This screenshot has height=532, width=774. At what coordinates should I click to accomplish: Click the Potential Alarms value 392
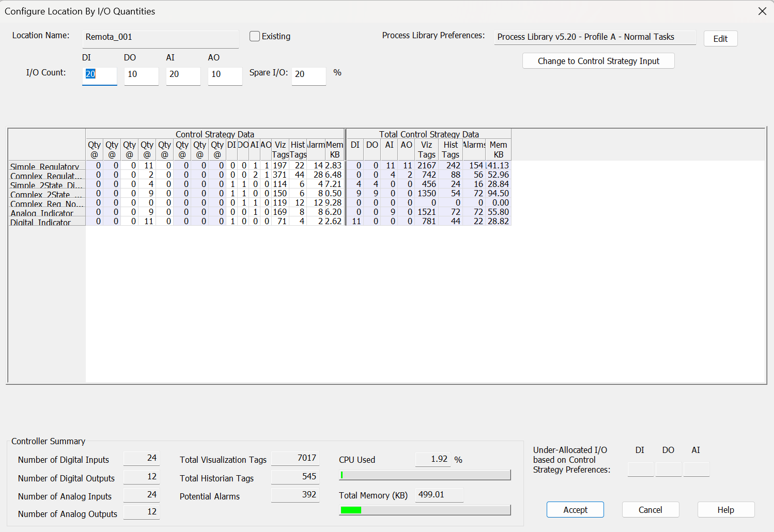pos(296,495)
